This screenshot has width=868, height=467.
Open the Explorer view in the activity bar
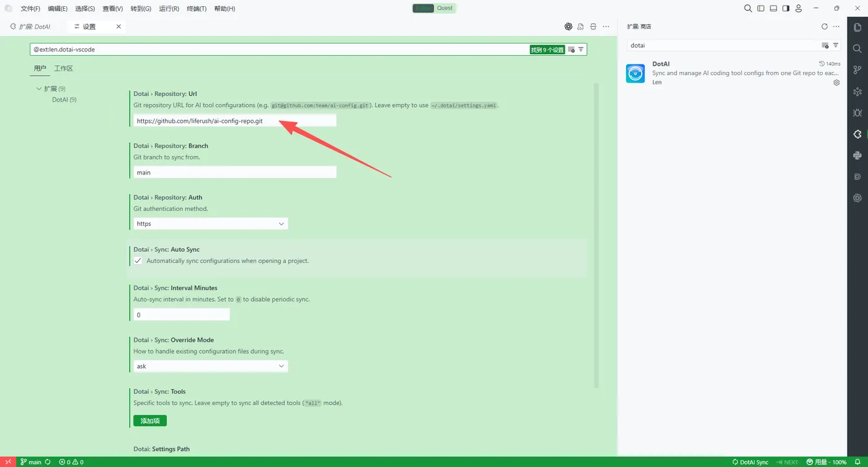857,27
